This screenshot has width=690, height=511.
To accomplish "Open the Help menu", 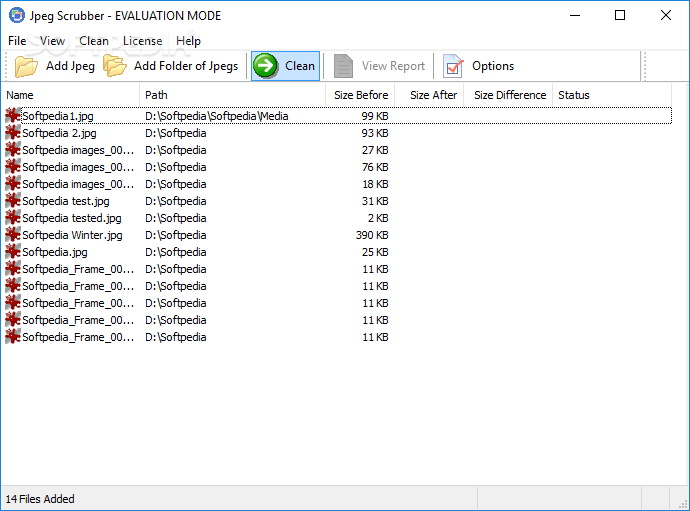I will [x=188, y=41].
